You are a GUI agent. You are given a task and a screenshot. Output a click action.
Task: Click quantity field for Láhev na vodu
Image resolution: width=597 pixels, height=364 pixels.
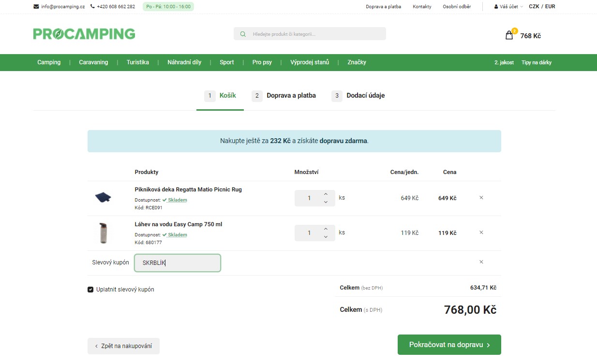[309, 233]
